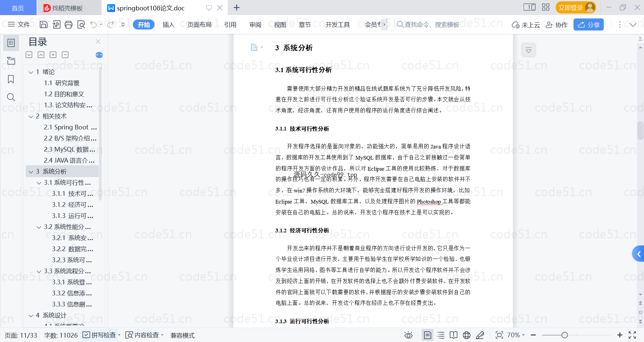Switch to the 开始 ribbon tab
The image size is (644, 342).
pos(144,24)
